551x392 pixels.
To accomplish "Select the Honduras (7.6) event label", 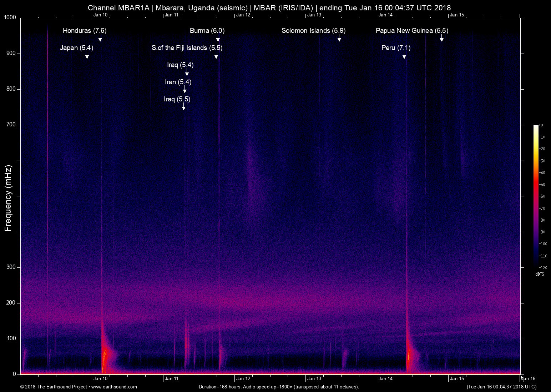I will click(85, 31).
